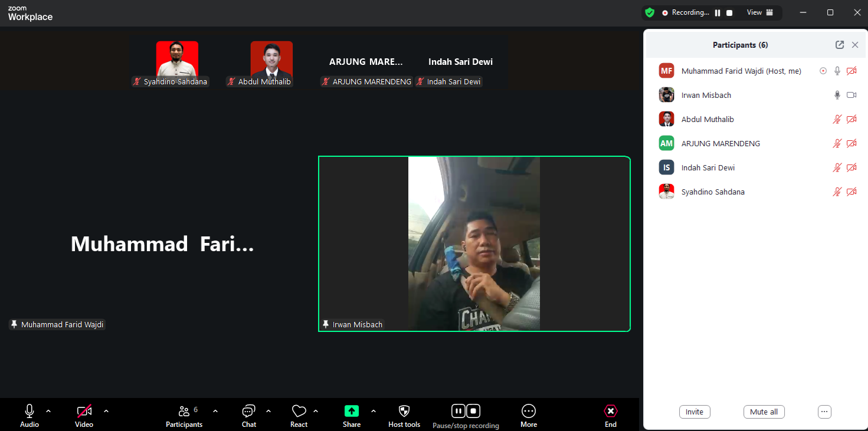Open the View layout menu
The height and width of the screenshot is (431, 868).
coord(760,12)
